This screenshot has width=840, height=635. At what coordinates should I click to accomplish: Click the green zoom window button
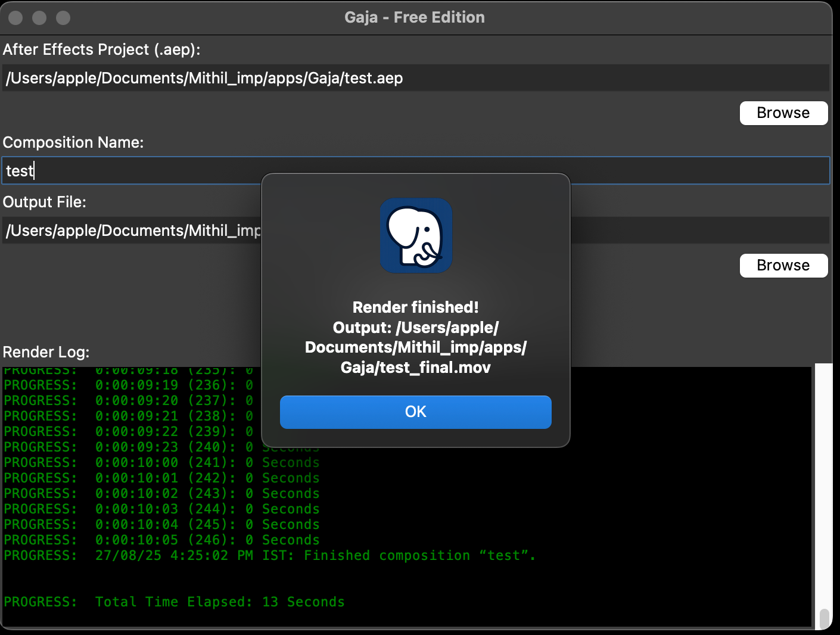(x=63, y=18)
